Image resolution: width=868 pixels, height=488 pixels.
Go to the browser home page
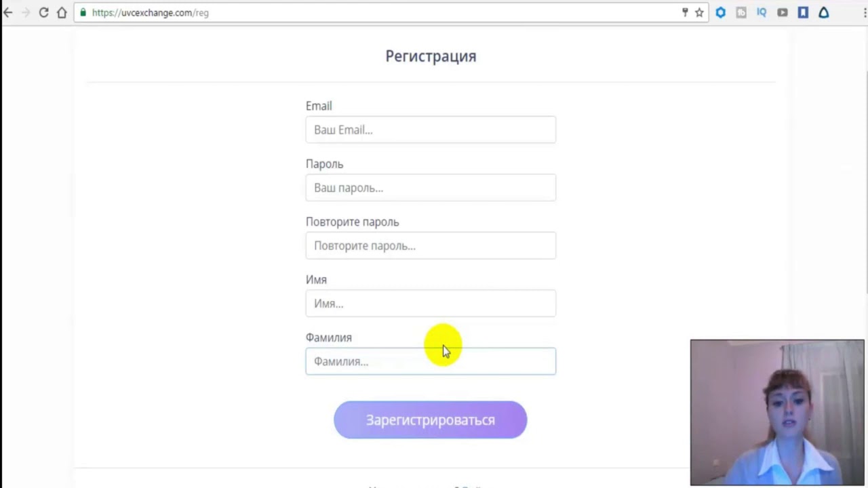(62, 12)
